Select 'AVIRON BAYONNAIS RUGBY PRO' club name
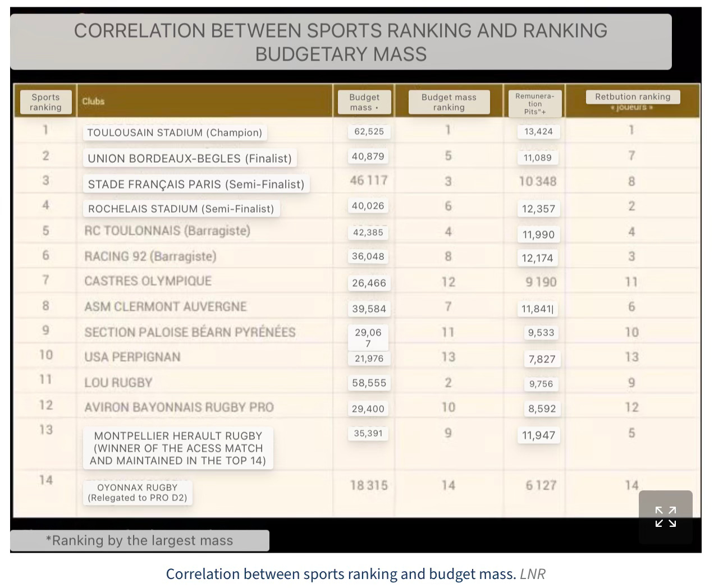Image resolution: width=714 pixels, height=588 pixels. coord(179,407)
